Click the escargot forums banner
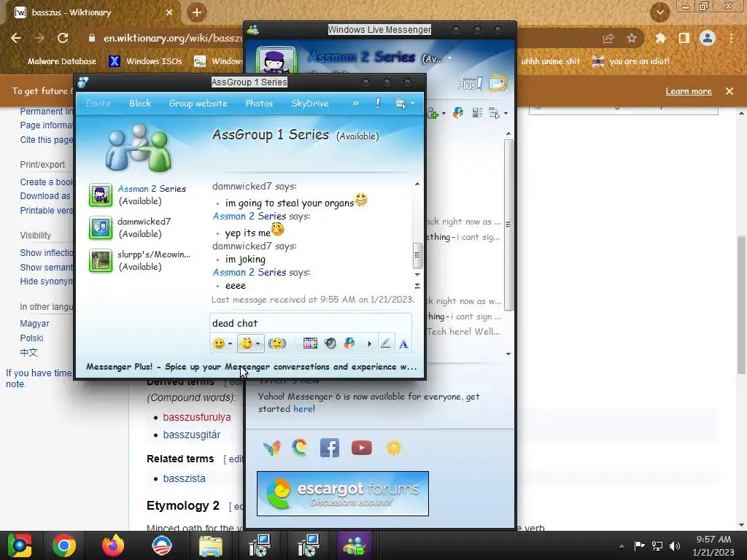747x560 pixels. (343, 494)
